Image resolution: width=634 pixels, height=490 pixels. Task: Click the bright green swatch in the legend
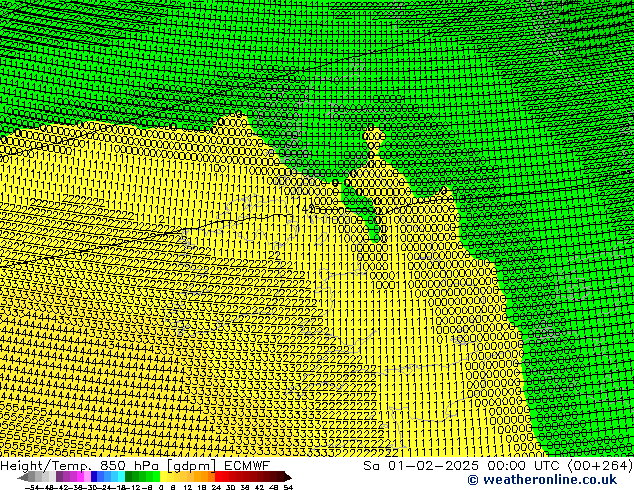point(156,476)
